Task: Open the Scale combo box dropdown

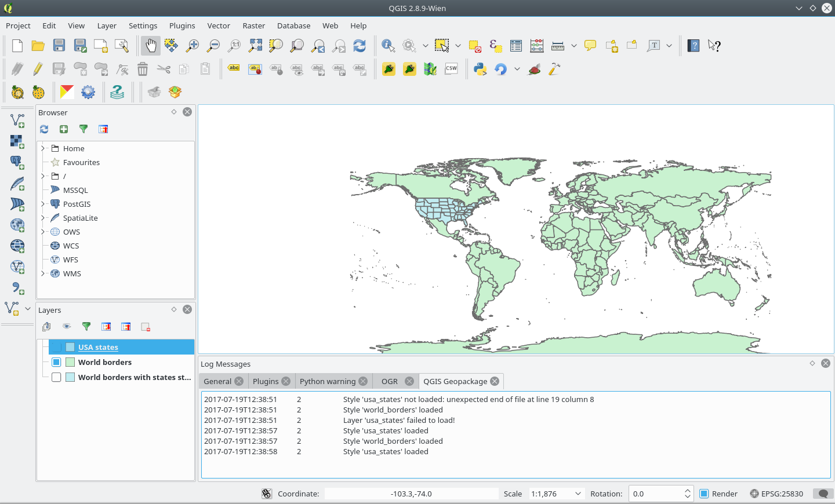Action: 578,494
